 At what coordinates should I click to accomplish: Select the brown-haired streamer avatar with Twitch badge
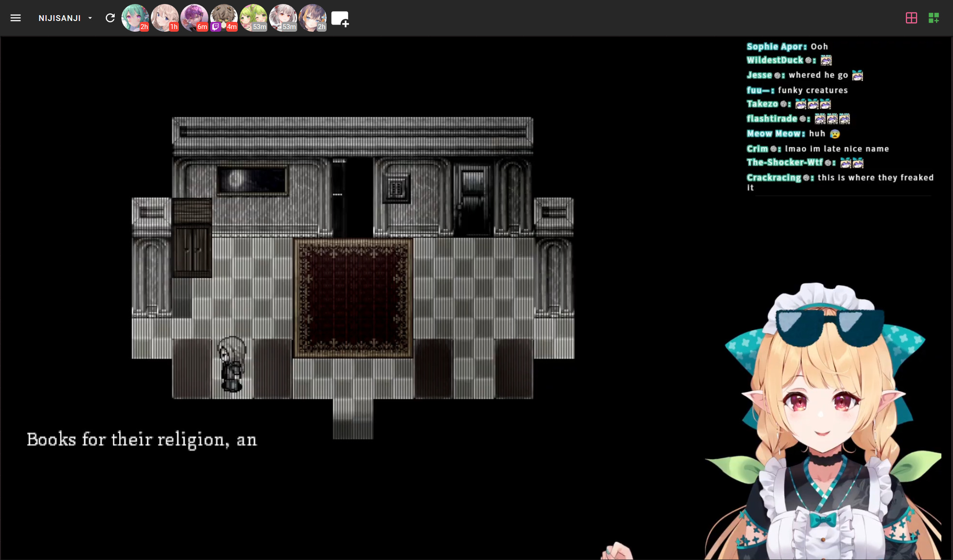pyautogui.click(x=224, y=16)
